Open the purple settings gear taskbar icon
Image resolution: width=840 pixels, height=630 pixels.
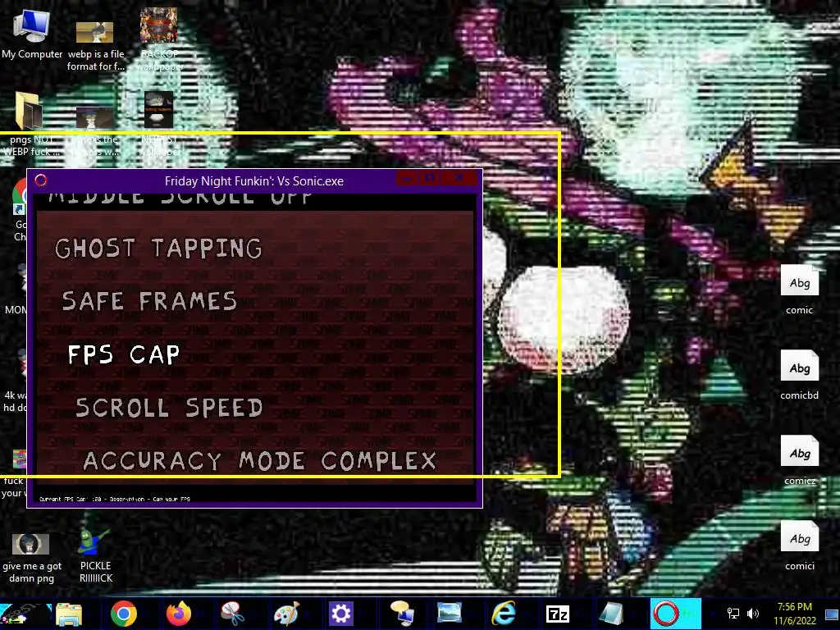(x=341, y=614)
